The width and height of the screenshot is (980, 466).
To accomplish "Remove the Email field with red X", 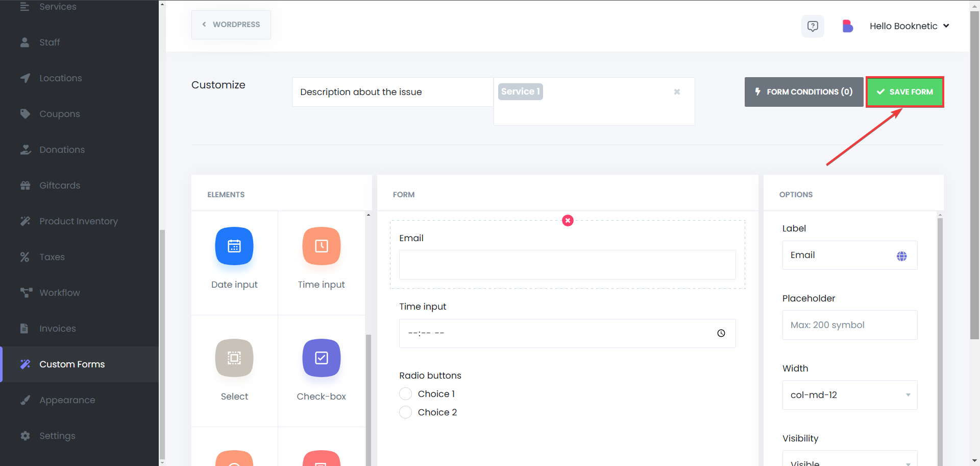I will click(x=568, y=220).
